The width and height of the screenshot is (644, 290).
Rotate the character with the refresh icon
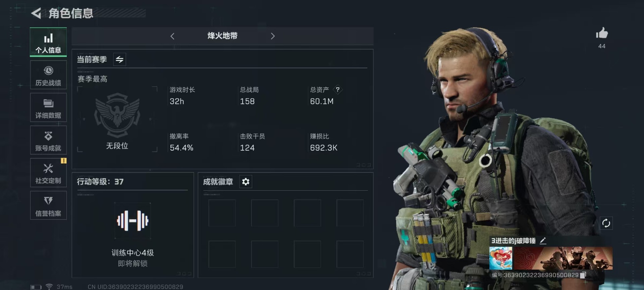[x=606, y=223]
